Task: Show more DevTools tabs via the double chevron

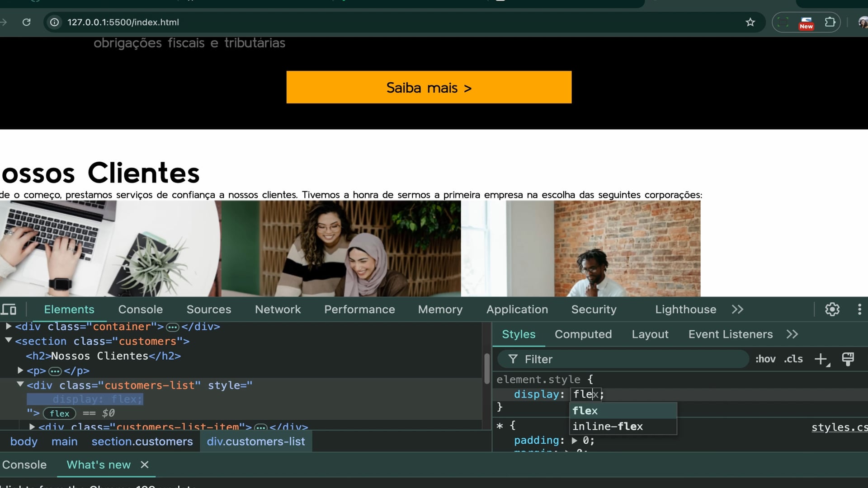Action: 737,310
